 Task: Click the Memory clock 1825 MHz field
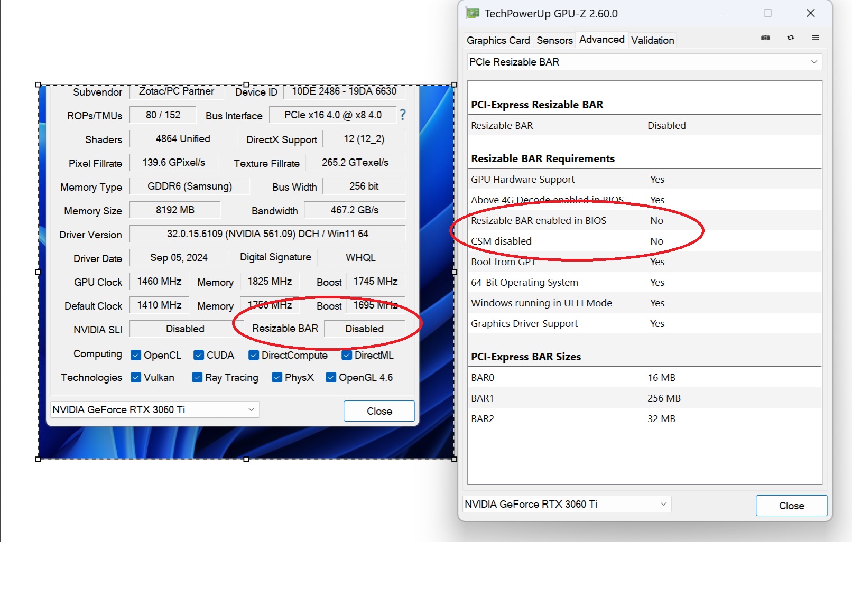click(270, 281)
